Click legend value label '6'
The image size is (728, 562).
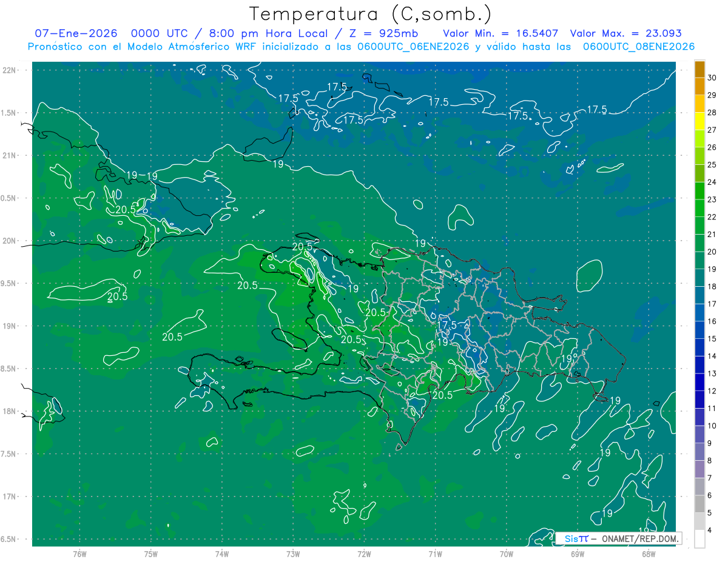(710, 495)
